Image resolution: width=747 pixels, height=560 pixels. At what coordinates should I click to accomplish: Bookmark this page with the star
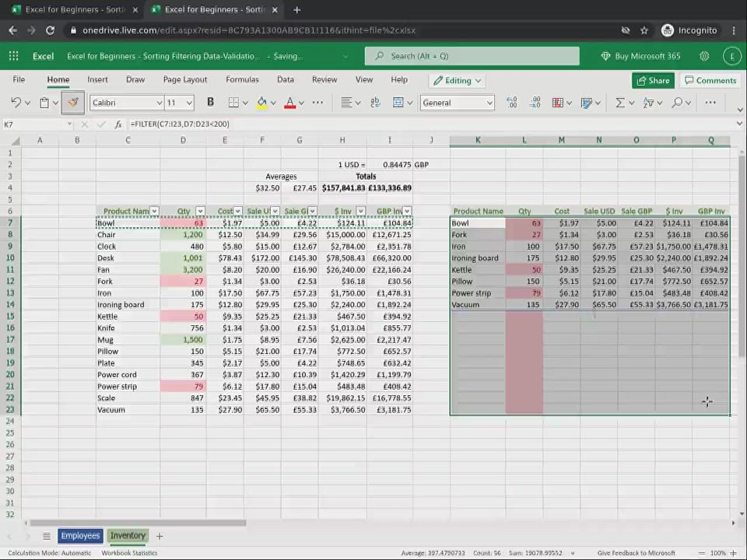(x=644, y=30)
